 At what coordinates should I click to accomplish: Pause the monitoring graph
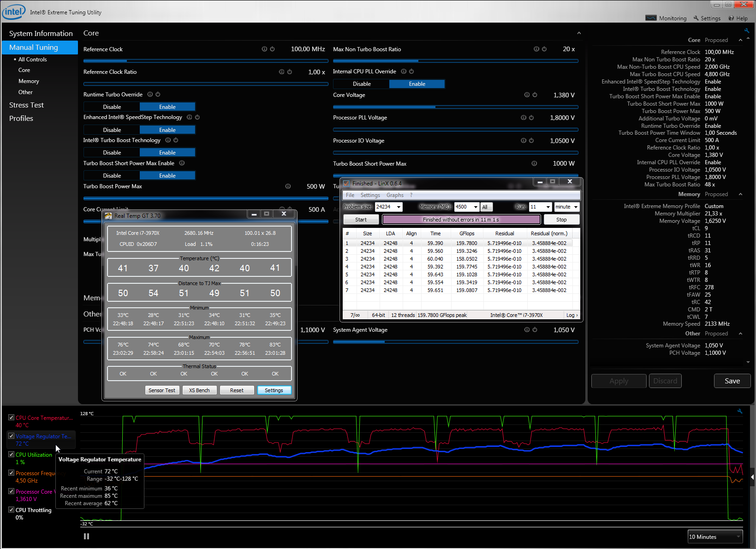point(86,536)
